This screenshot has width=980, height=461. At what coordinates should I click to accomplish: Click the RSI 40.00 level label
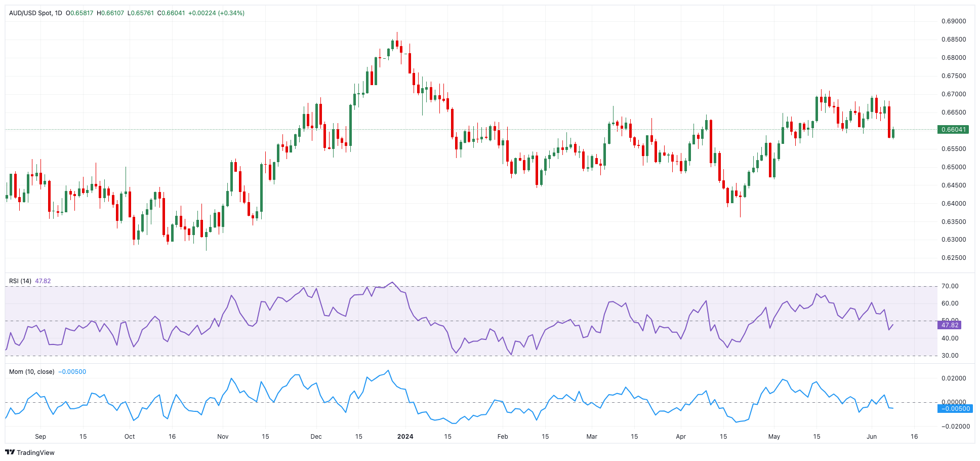(x=950, y=338)
